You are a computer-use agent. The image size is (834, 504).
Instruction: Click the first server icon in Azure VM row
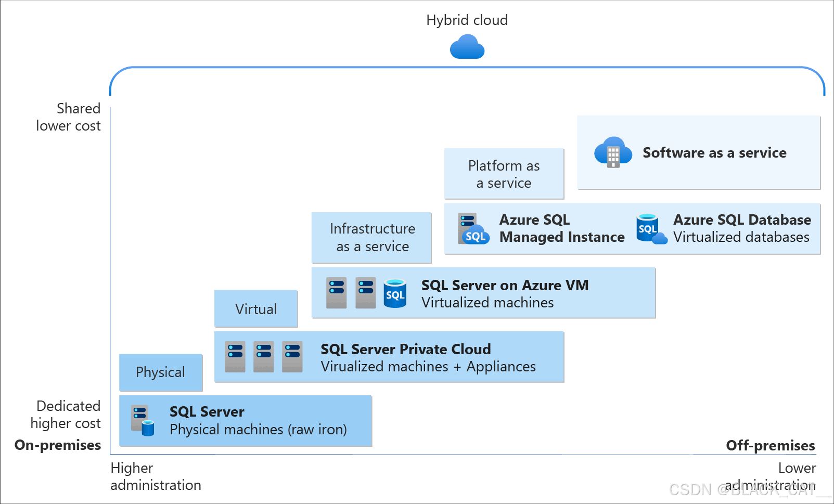[337, 293]
